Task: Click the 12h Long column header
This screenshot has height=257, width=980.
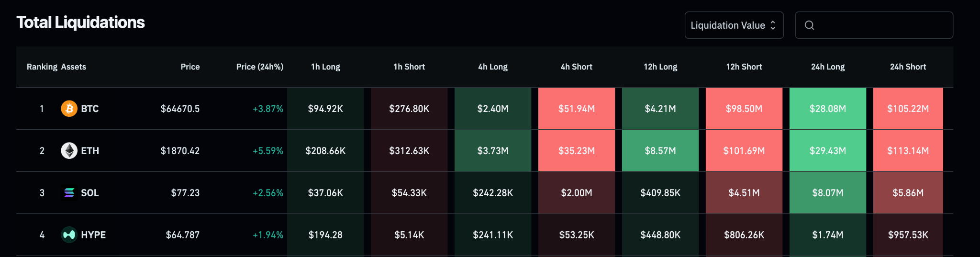Action: tap(660, 67)
